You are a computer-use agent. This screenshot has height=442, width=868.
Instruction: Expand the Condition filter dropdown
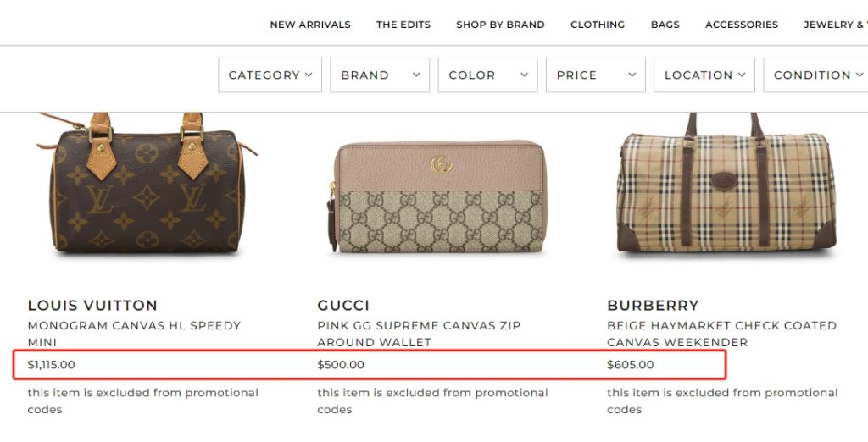pos(815,75)
